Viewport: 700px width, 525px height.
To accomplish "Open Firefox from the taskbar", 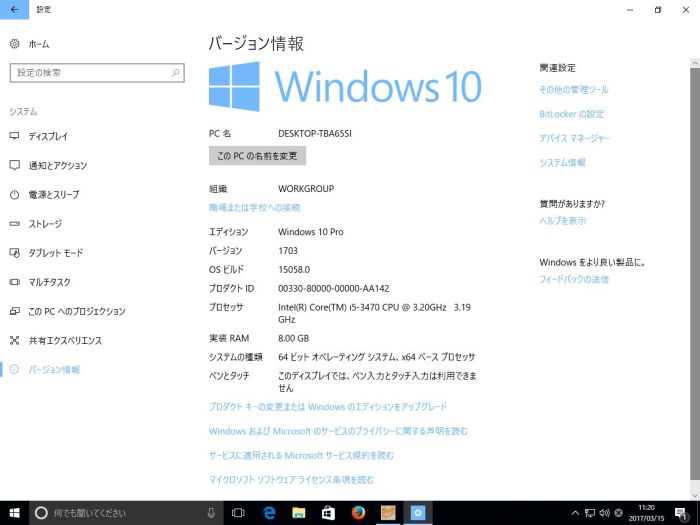I will [357, 512].
